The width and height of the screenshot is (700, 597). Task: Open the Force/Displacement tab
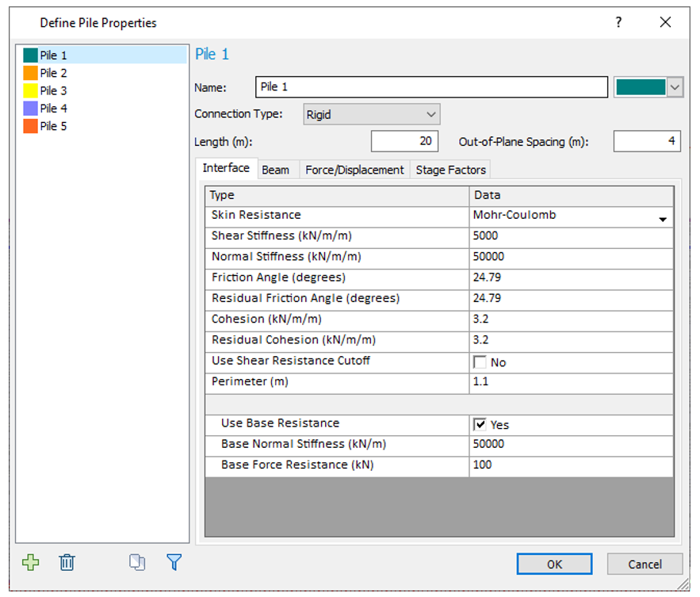[x=354, y=170]
